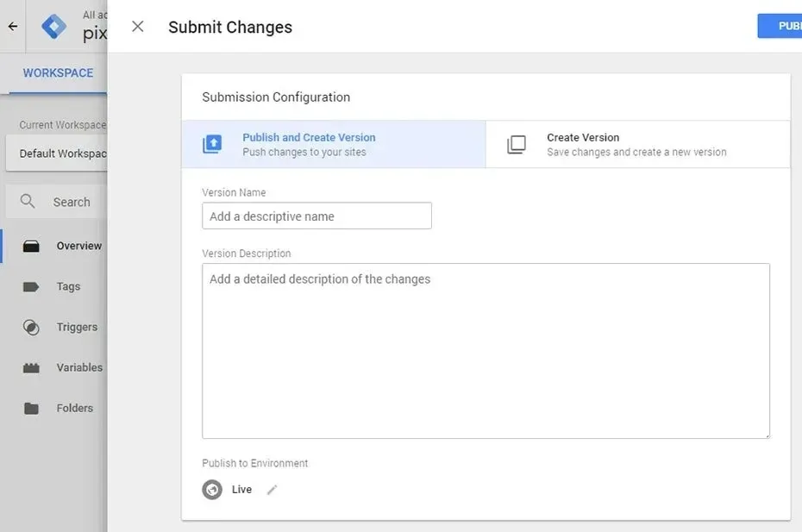This screenshot has height=532, width=802.
Task: Click the Live environment label
Action: (241, 490)
